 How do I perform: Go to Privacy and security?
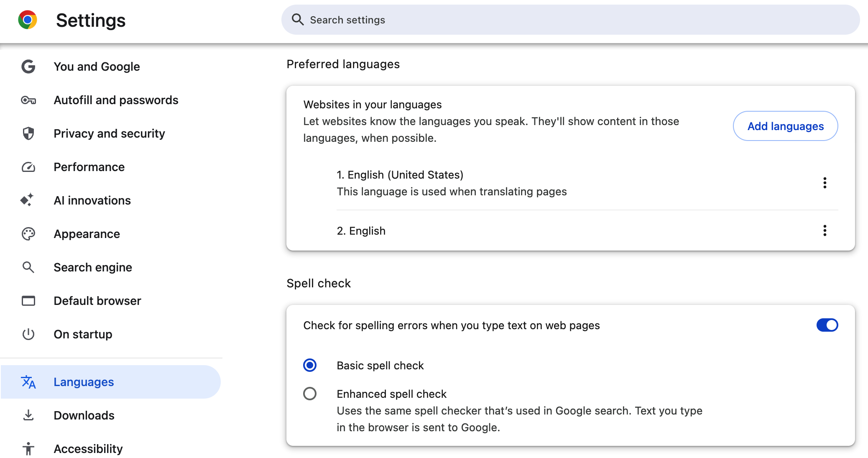[x=111, y=133]
